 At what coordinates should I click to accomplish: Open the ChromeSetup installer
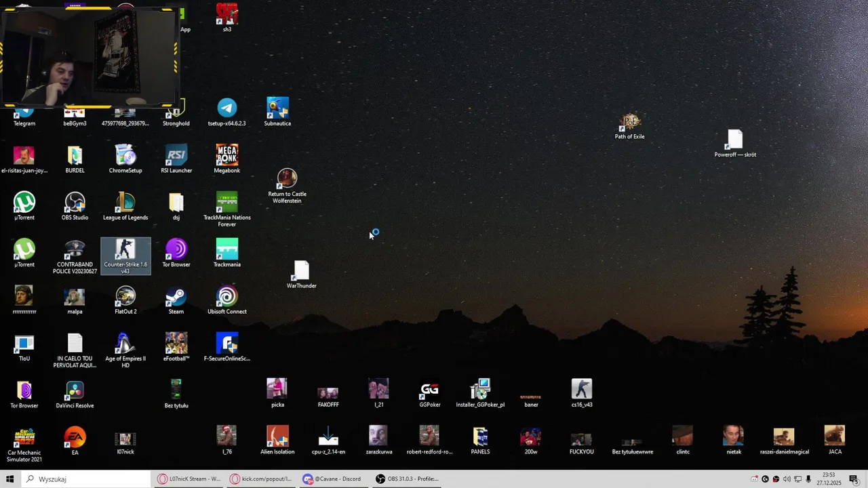pos(125,159)
